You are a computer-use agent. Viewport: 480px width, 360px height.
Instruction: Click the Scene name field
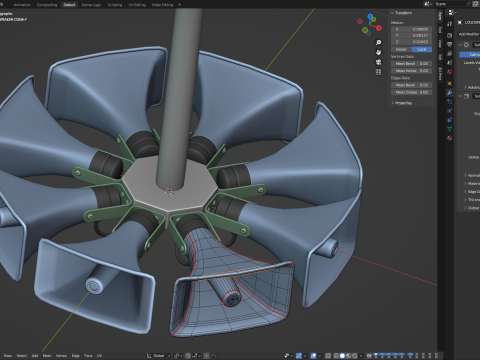[x=450, y=4]
